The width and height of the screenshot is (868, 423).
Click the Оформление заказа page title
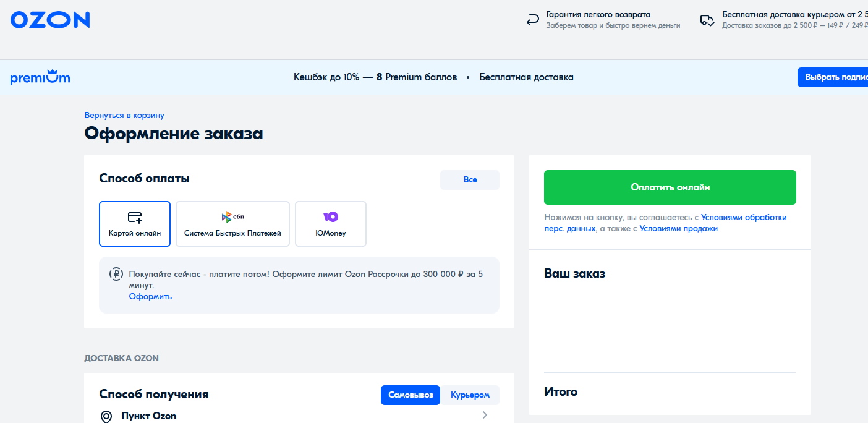(174, 134)
